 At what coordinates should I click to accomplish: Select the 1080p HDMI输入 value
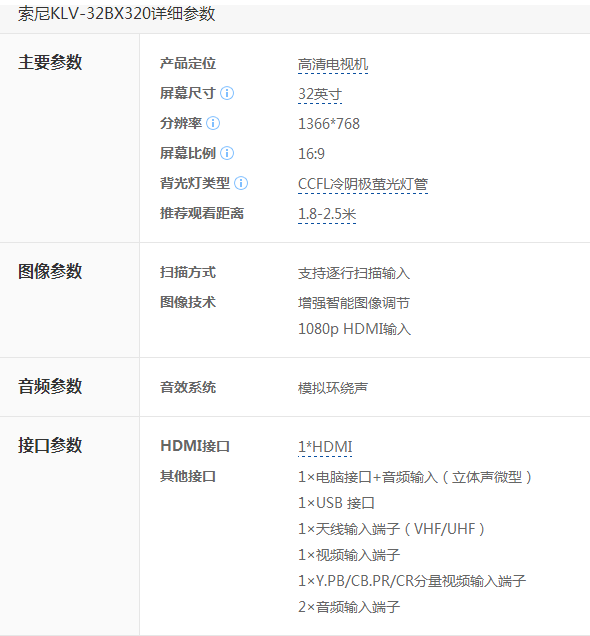point(354,329)
